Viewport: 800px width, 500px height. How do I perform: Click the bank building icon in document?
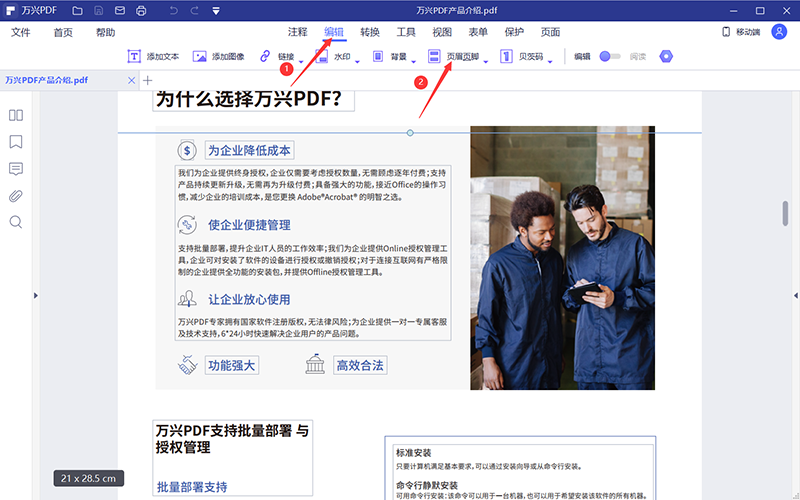click(x=315, y=364)
